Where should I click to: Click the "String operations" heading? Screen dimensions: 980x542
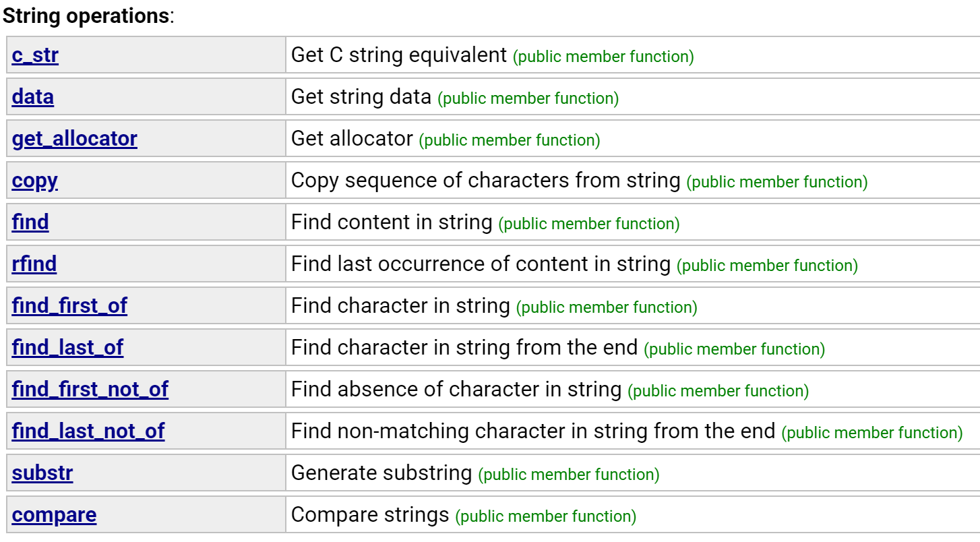[x=86, y=16]
